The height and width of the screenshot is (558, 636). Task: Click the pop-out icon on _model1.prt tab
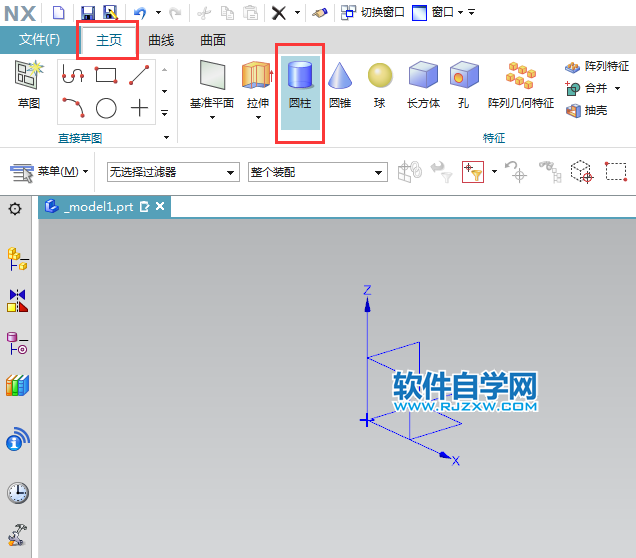(144, 207)
